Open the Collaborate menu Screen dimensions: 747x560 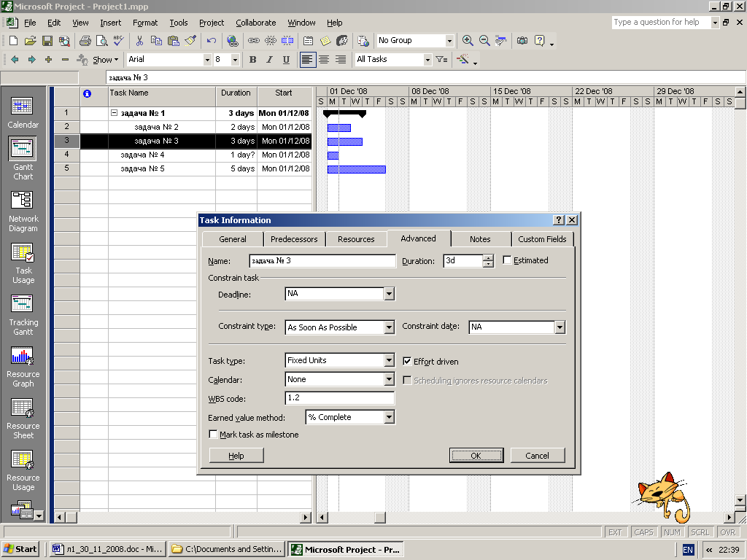[x=256, y=23]
